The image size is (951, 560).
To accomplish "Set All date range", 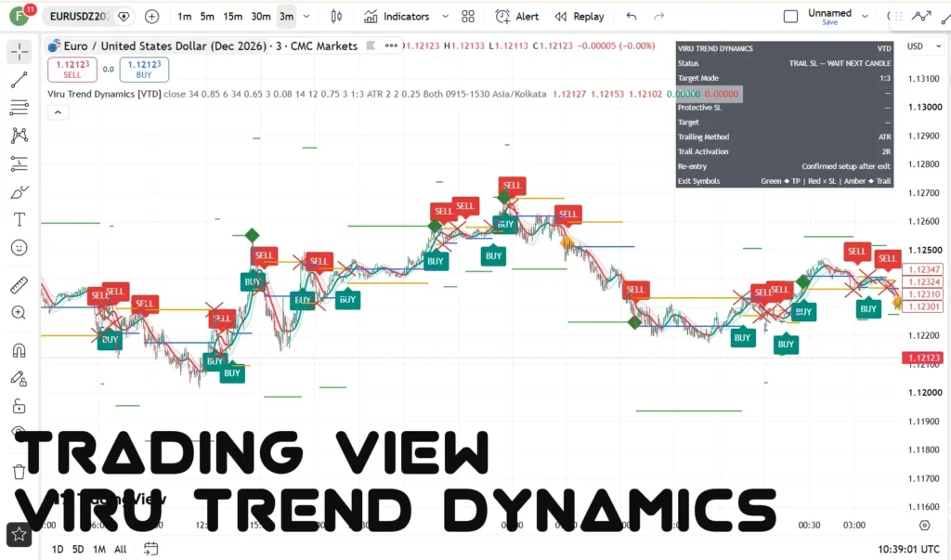I will [x=121, y=549].
